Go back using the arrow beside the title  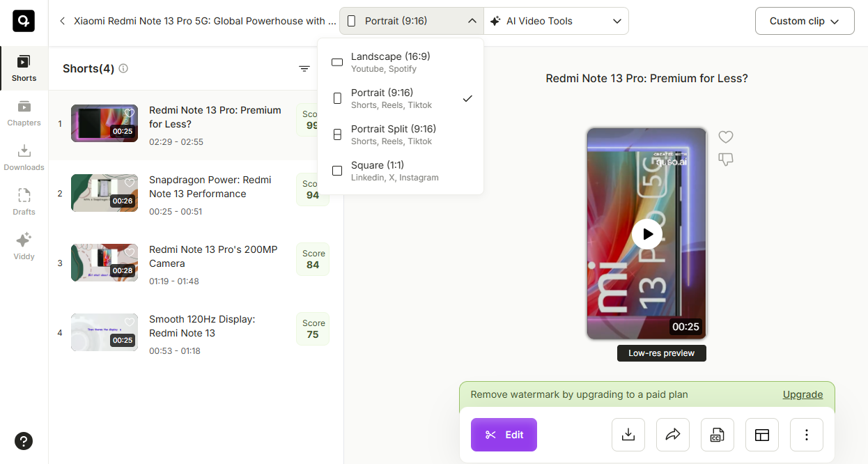[x=62, y=21]
